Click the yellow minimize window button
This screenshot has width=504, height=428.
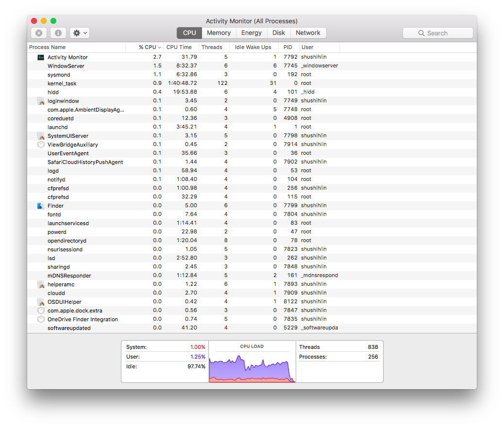tap(44, 21)
